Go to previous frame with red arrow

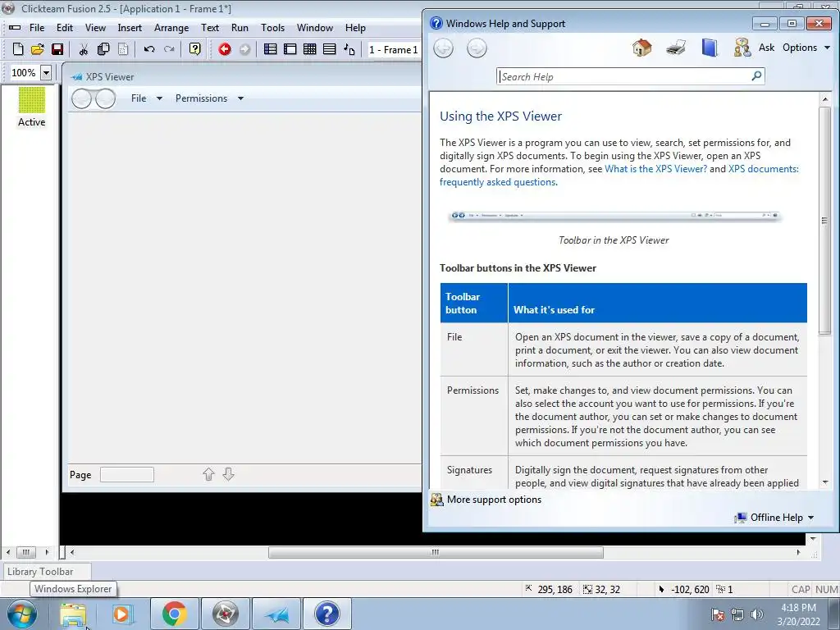coord(225,49)
